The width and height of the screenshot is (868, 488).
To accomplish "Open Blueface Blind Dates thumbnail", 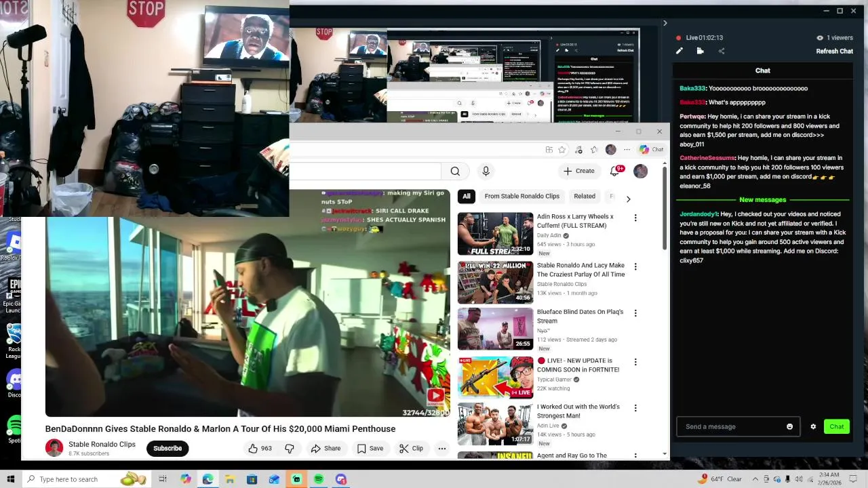I will tap(495, 329).
